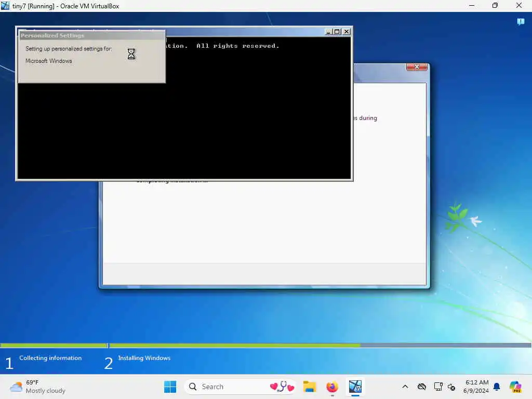This screenshot has width=532, height=399.
Task: Click the VirtualBox icon in title bar
Action: [5, 6]
